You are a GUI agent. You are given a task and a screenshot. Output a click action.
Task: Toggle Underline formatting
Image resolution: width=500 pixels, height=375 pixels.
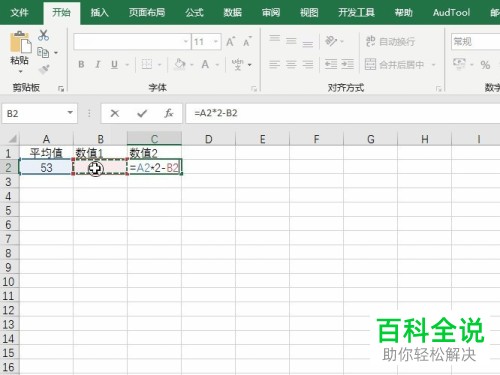coord(114,64)
